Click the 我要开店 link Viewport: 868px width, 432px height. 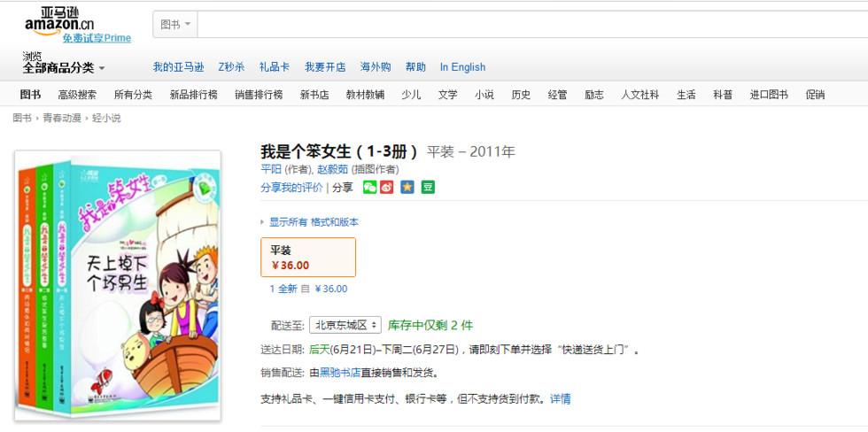[325, 67]
